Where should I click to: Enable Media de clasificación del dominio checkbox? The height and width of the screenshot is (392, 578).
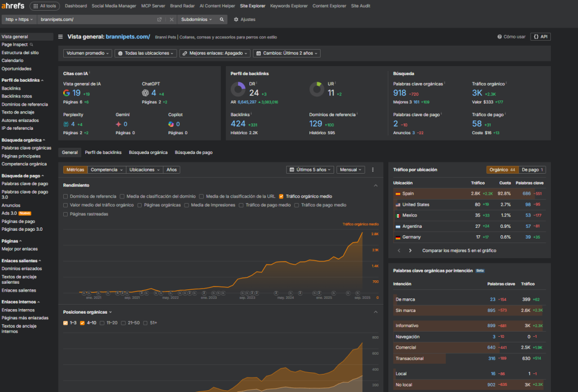tap(122, 197)
